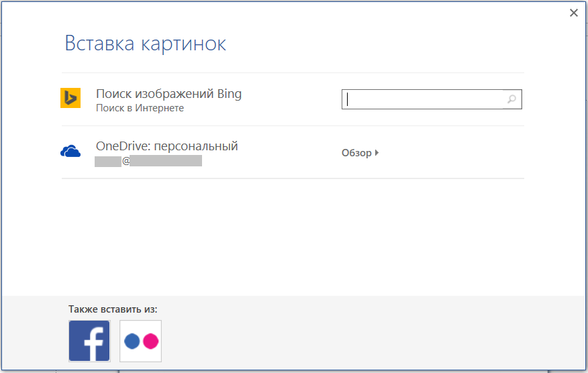Click the OneDrive cloud icon
Viewport: 588px width, 373px height.
pos(70,152)
